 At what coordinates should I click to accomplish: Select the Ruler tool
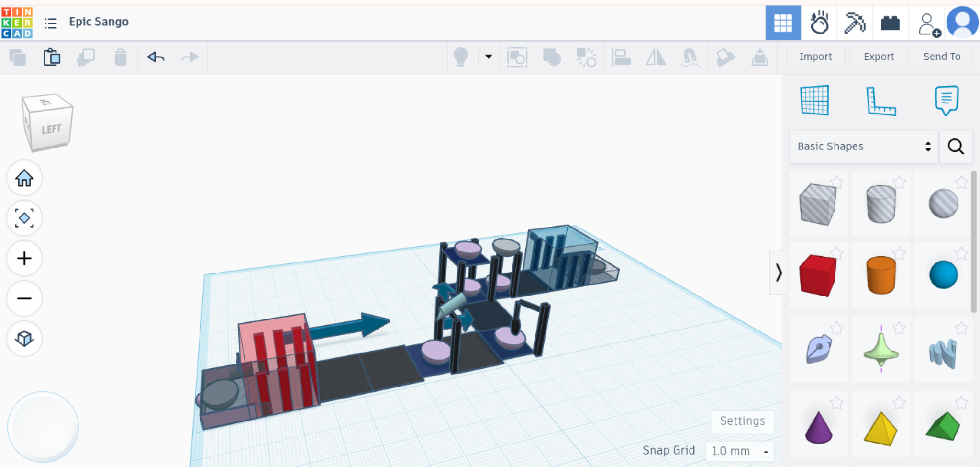[x=881, y=101]
